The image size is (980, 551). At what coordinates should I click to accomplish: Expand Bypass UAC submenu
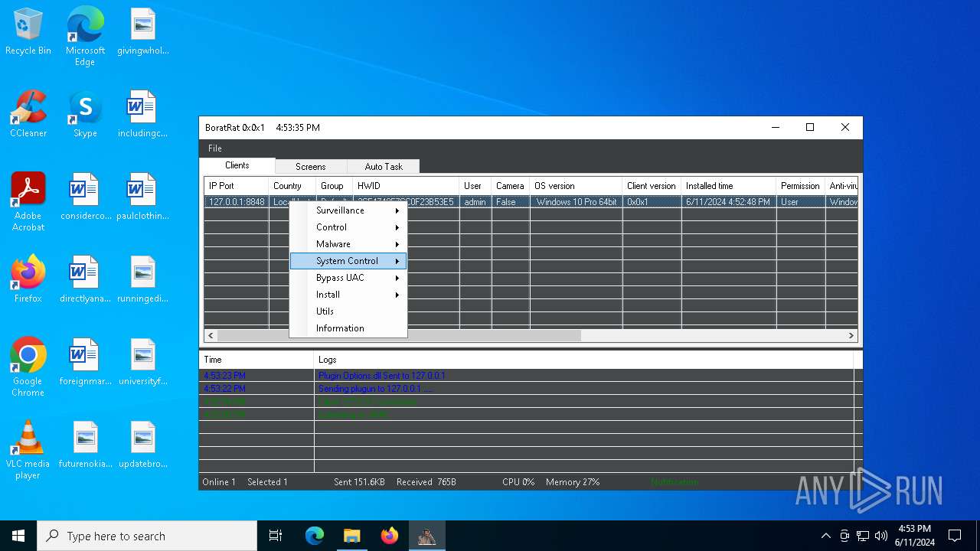348,278
